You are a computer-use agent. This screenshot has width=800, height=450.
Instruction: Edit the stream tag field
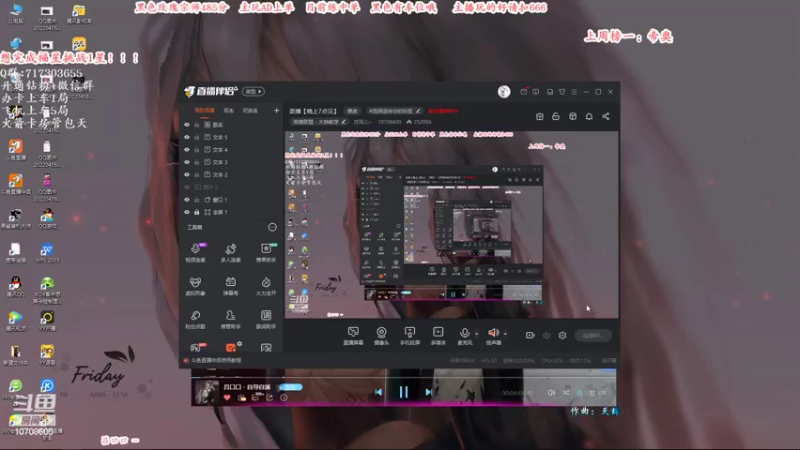tap(395, 111)
